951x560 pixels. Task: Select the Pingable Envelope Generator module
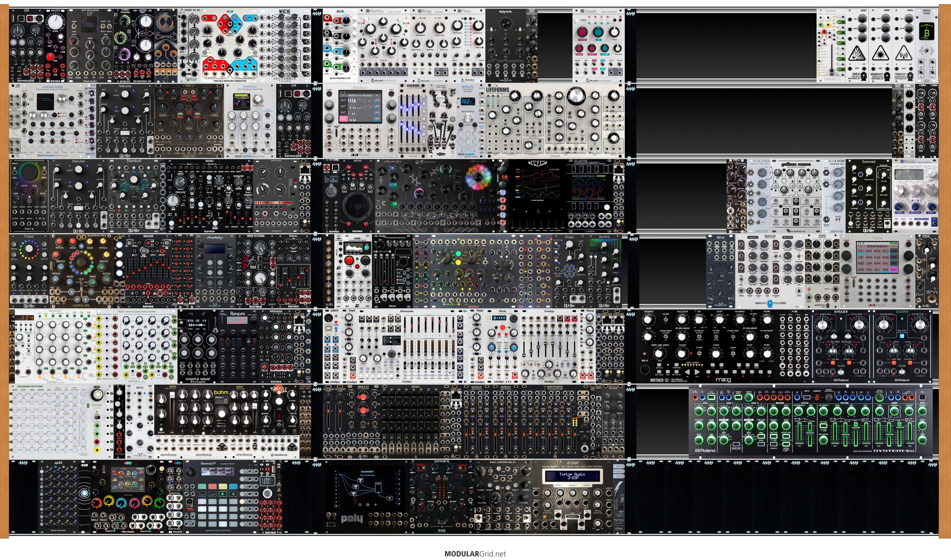(230, 45)
